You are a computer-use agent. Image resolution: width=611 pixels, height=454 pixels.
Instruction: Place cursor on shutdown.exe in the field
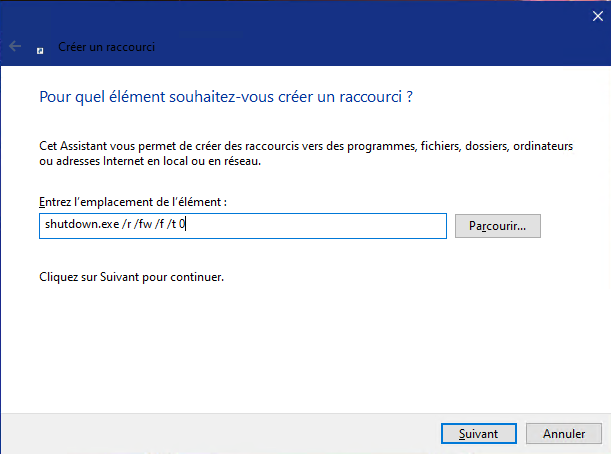pyautogui.click(x=82, y=224)
